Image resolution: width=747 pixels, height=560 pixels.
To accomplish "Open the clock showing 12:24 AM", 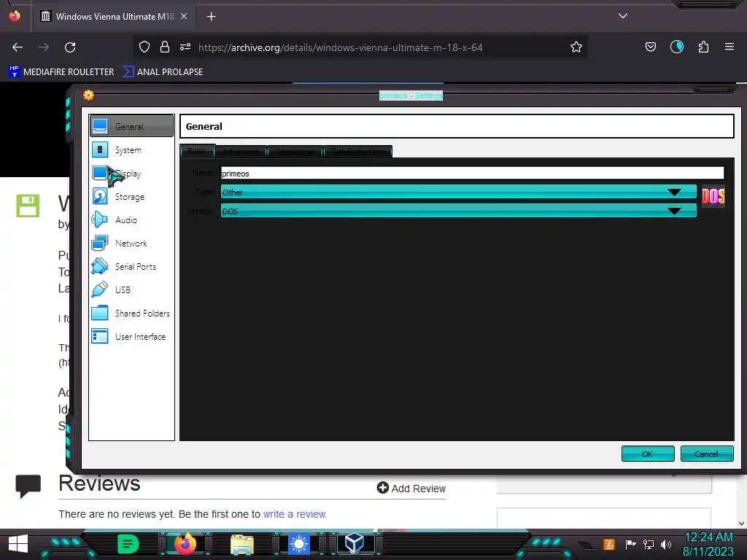I will tap(708, 544).
